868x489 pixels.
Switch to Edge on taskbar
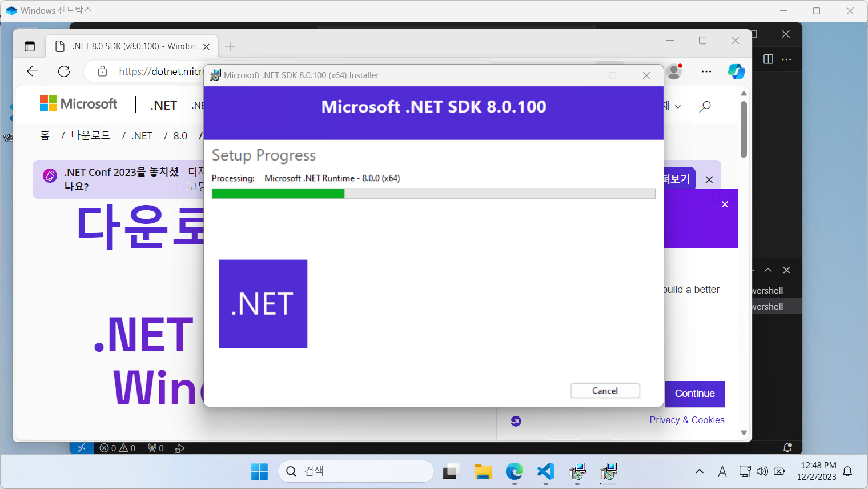pyautogui.click(x=515, y=472)
